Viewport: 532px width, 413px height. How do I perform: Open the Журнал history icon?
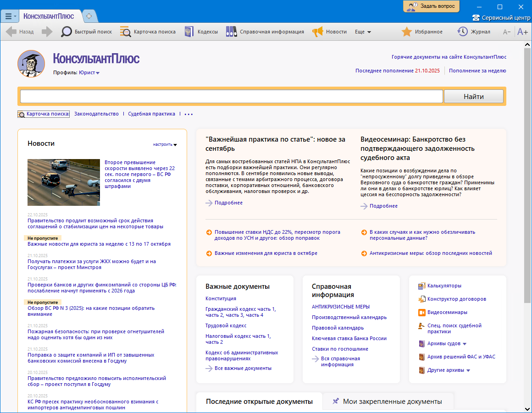462,32
